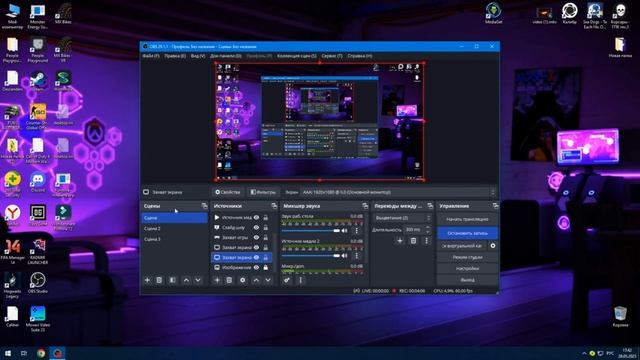This screenshot has height=360, width=640.
Task: Undock the Источники panel via its header icon
Action: [274, 206]
